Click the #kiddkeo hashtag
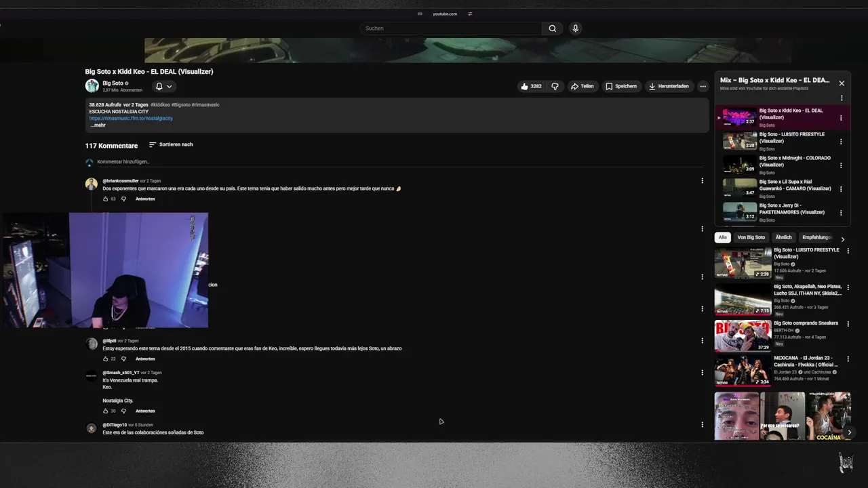This screenshot has width=868, height=488. [160, 105]
